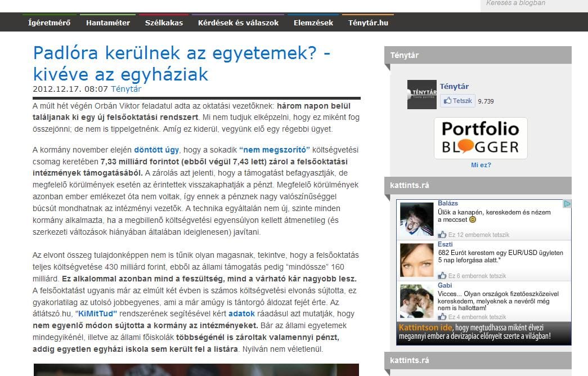
Task: Click the date '2012.12.17. 08:07'
Action: point(70,89)
